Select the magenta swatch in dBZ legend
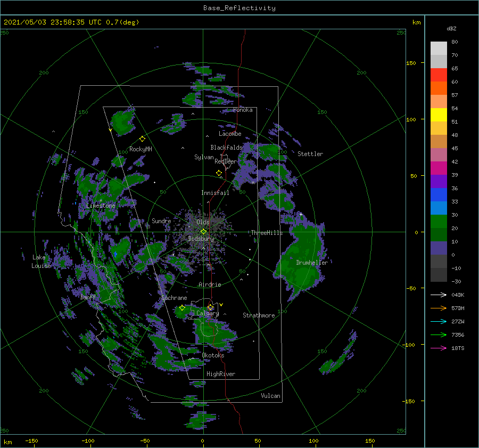Screen dimensions: 479x448 coord(439,168)
